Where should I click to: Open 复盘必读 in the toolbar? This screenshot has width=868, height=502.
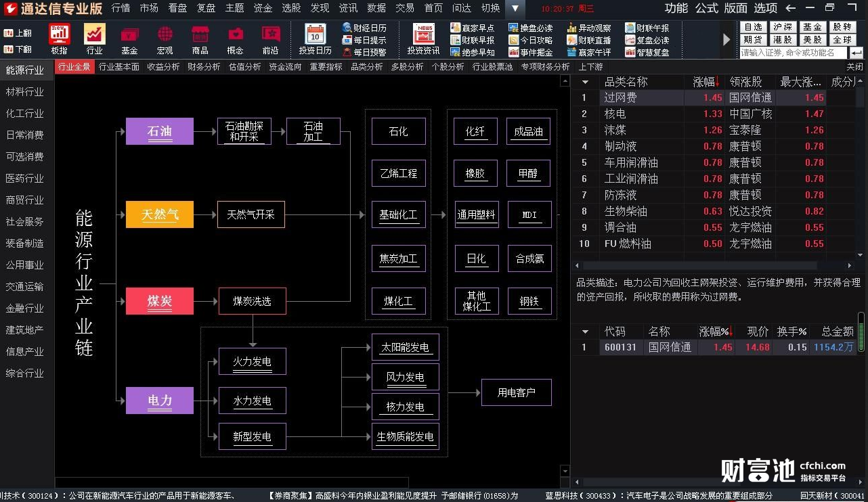click(647, 40)
